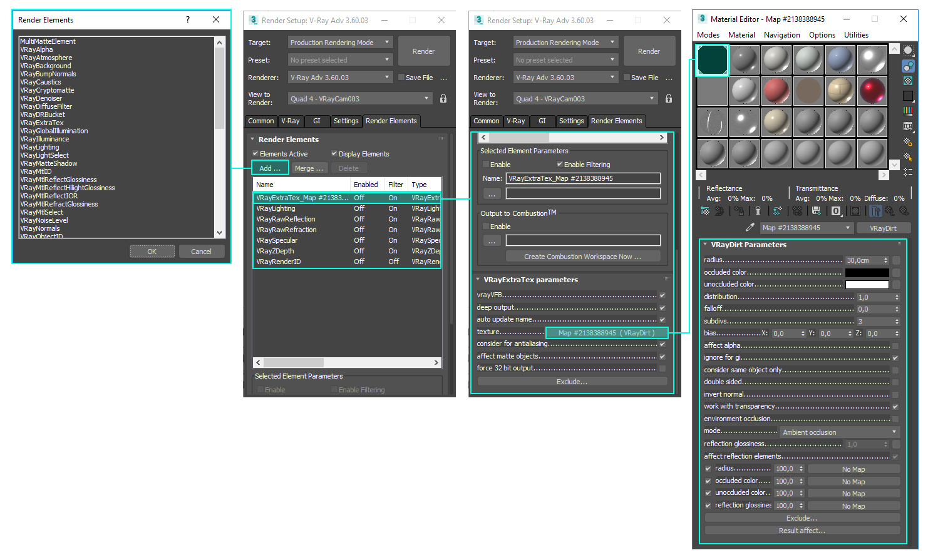933x560 pixels.
Task: Click Sample Type sphere icon
Action: (x=908, y=51)
